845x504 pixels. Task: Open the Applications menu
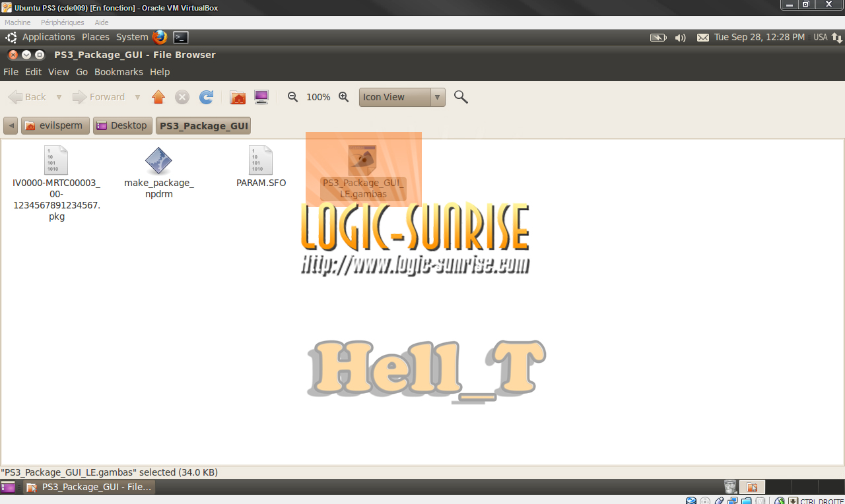coord(49,38)
